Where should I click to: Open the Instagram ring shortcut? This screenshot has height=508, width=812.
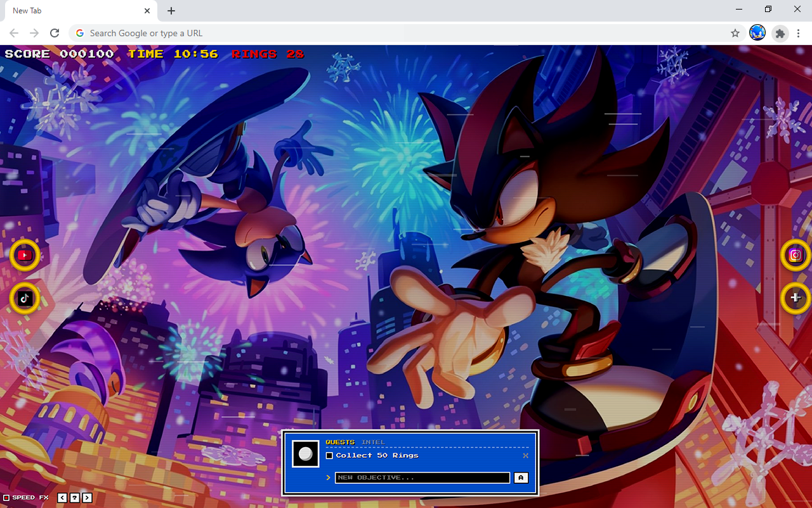click(x=796, y=255)
